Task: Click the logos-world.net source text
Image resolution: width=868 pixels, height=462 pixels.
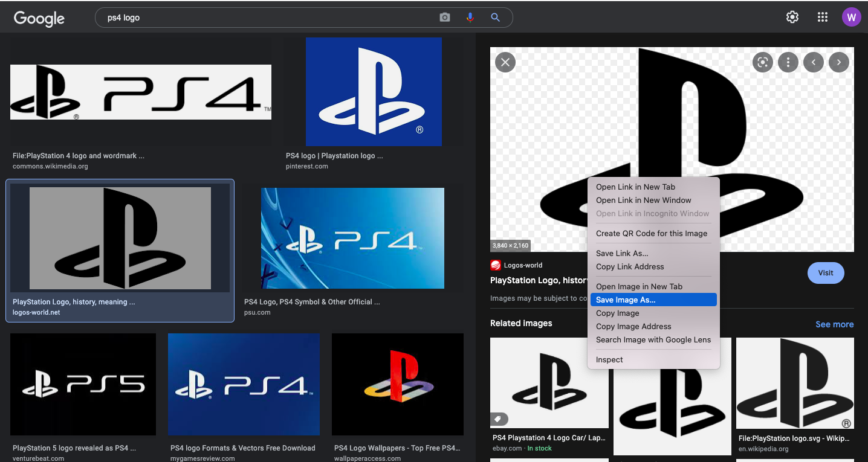Action: click(x=36, y=312)
